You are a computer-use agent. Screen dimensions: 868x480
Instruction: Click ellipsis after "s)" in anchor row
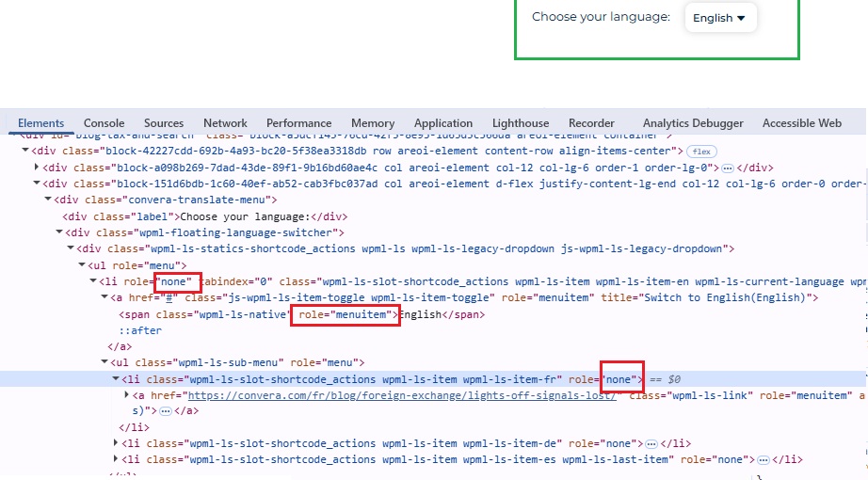click(x=165, y=411)
